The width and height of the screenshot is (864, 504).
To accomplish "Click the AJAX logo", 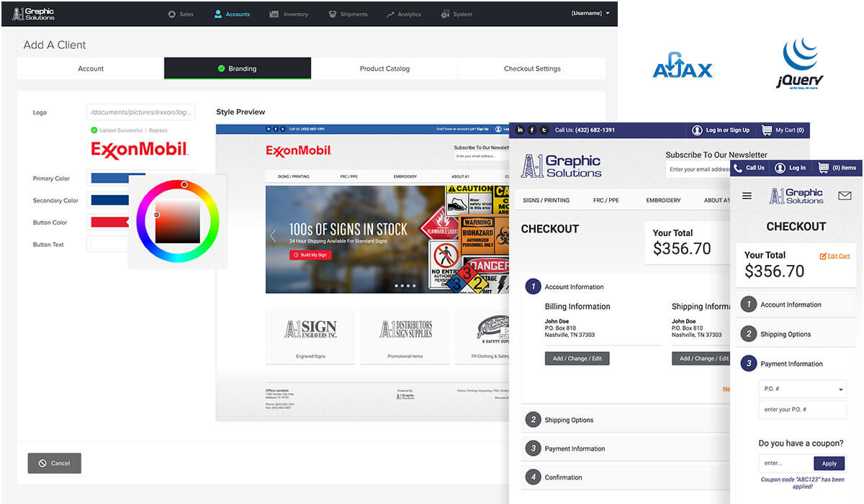I will (x=682, y=66).
